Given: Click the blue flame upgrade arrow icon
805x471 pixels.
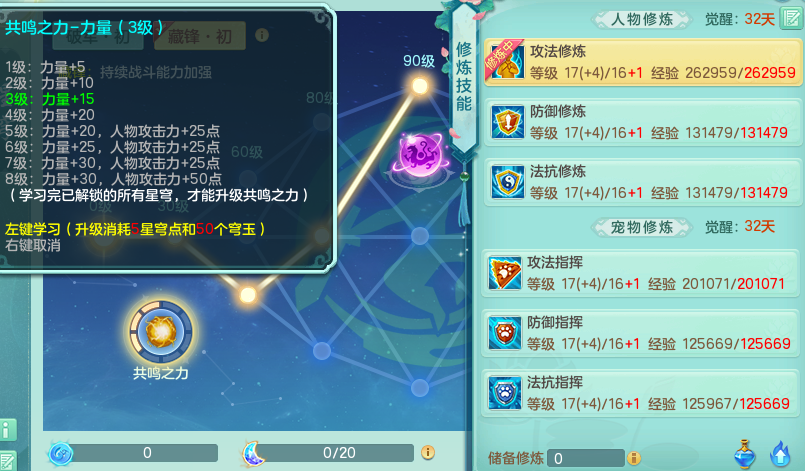Looking at the screenshot, I should coord(780,454).
